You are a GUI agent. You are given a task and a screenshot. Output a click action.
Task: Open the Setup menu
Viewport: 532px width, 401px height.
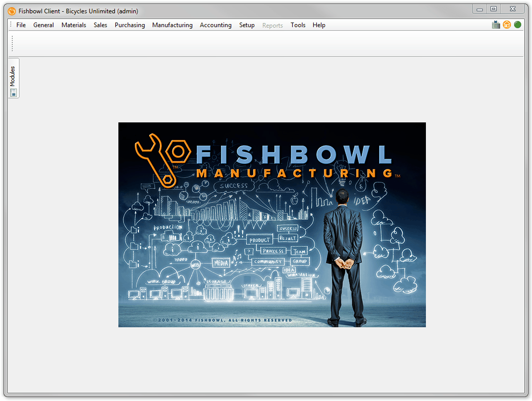click(x=247, y=25)
